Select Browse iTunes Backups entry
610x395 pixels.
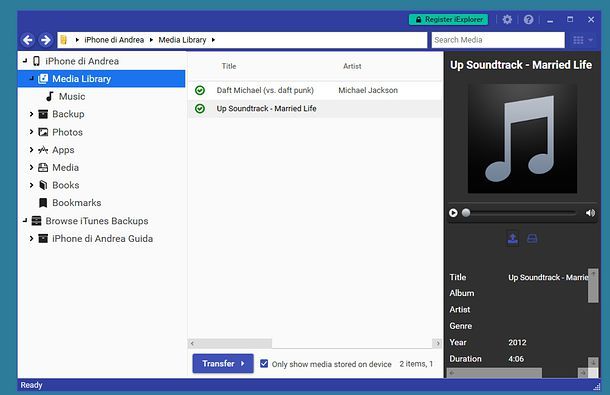click(x=97, y=221)
